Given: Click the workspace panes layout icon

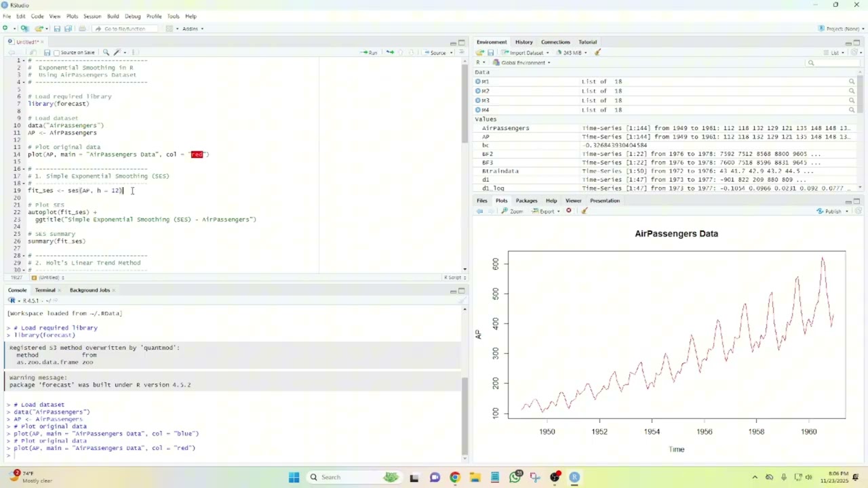Looking at the screenshot, I should click(x=169, y=28).
